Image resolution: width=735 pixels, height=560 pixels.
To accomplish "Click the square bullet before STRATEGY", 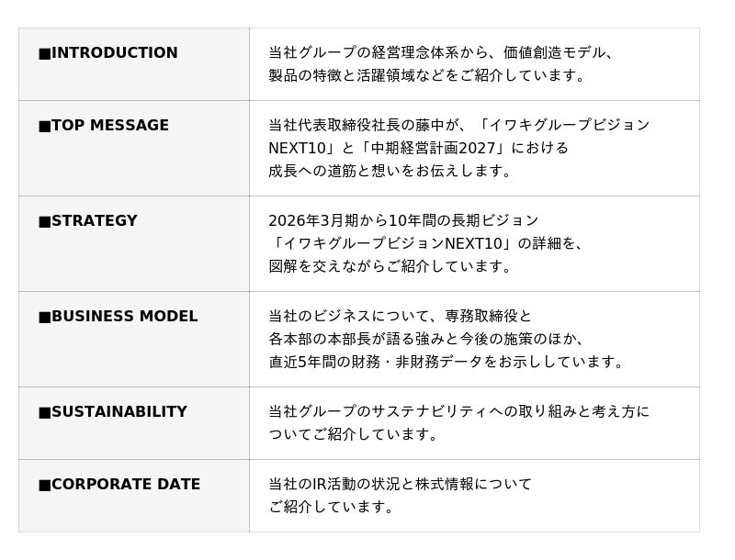I will [x=44, y=221].
